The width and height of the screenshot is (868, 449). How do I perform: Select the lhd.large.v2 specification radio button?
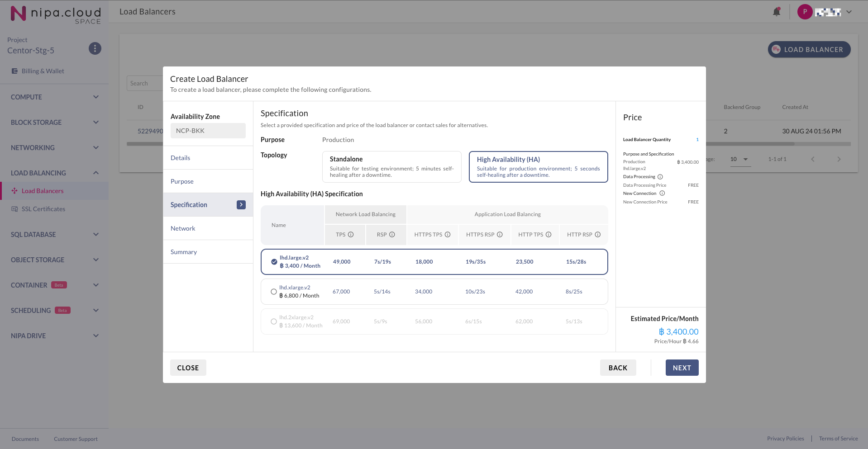tap(274, 262)
